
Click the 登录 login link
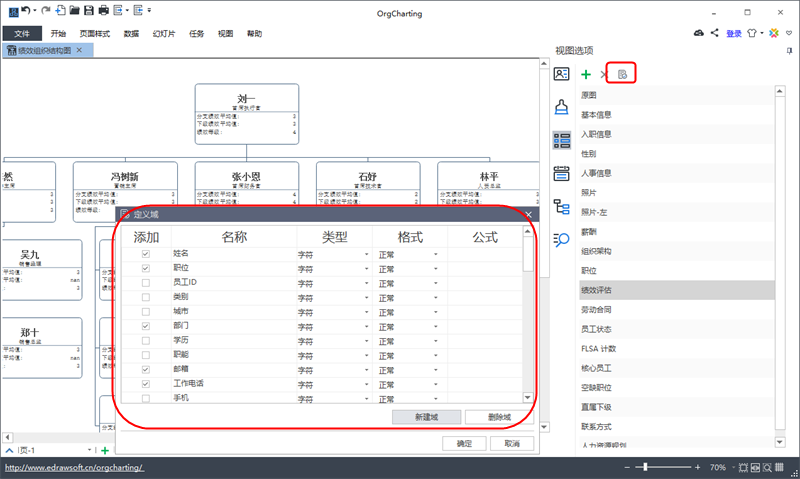click(734, 34)
